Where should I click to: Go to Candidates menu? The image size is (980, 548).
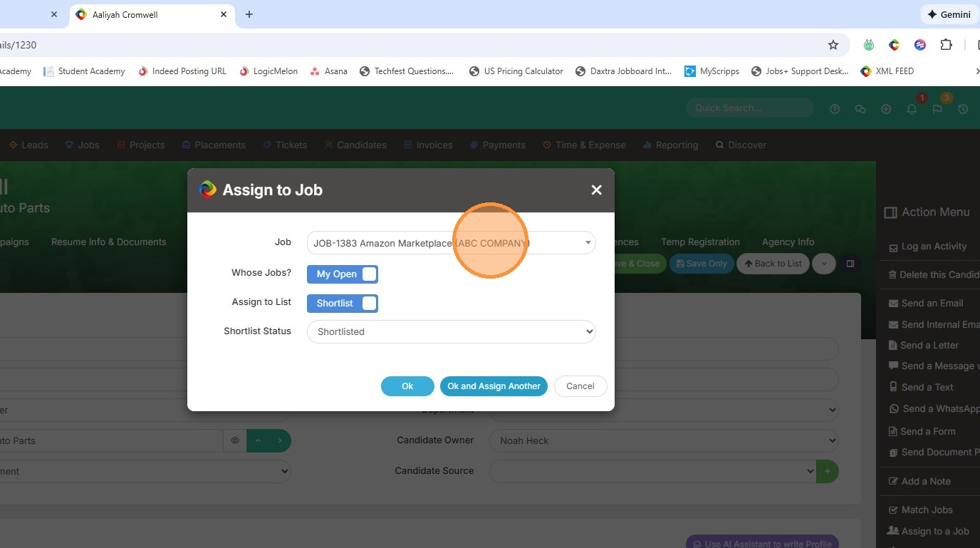pyautogui.click(x=355, y=145)
